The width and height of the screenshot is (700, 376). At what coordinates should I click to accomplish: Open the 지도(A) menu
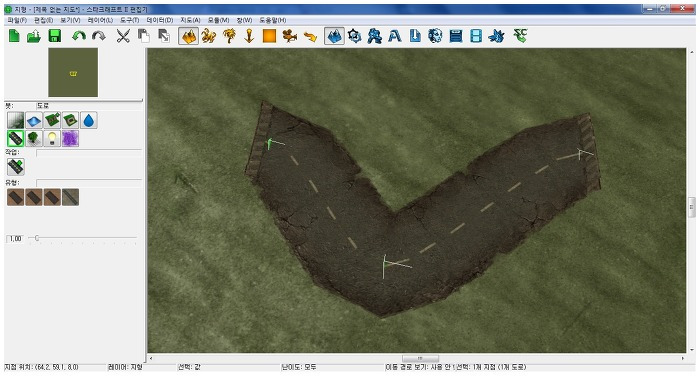[190, 20]
